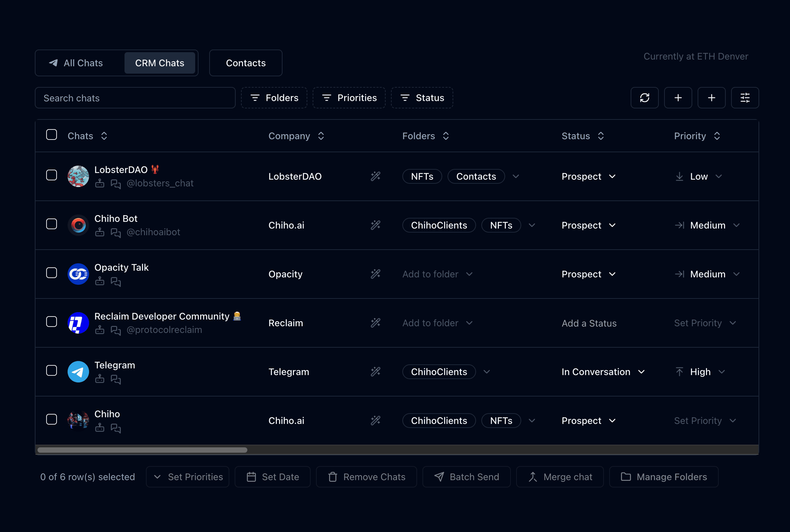Click ChihoClients folder tag in Telegram row

(x=439, y=372)
